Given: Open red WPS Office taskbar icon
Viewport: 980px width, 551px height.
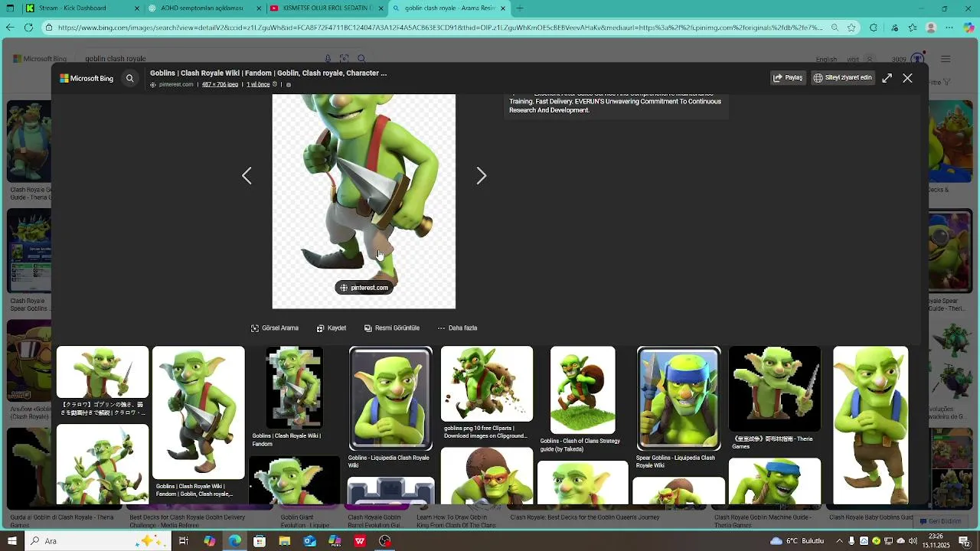Looking at the screenshot, I should coord(360,541).
